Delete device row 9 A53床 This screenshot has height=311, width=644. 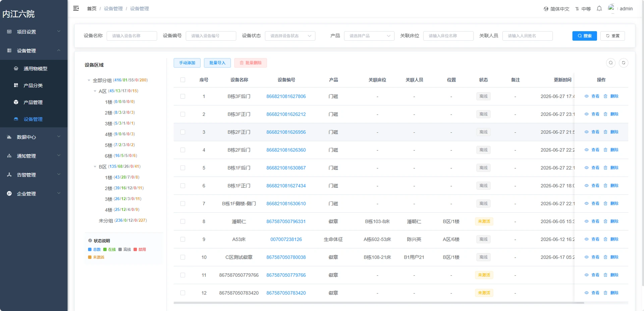click(611, 239)
